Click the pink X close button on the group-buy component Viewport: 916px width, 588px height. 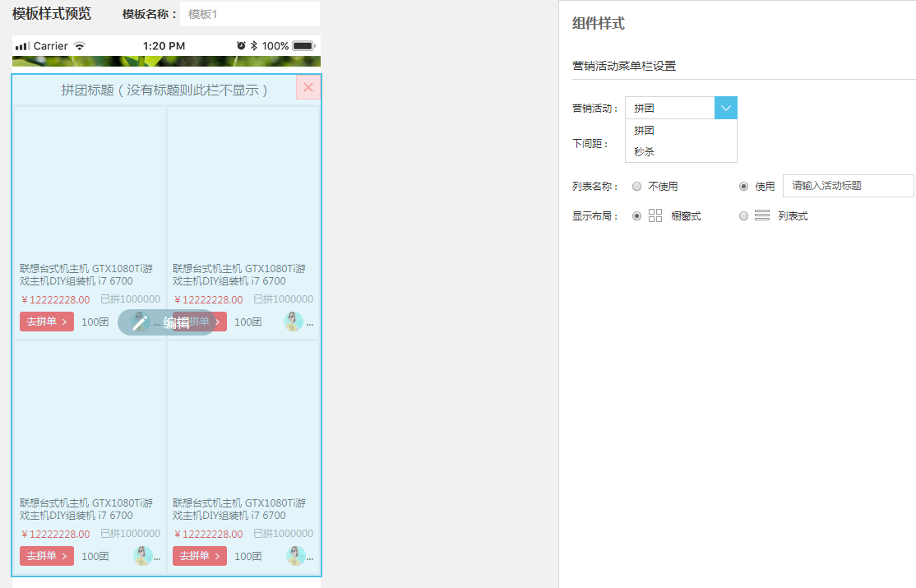[x=308, y=87]
